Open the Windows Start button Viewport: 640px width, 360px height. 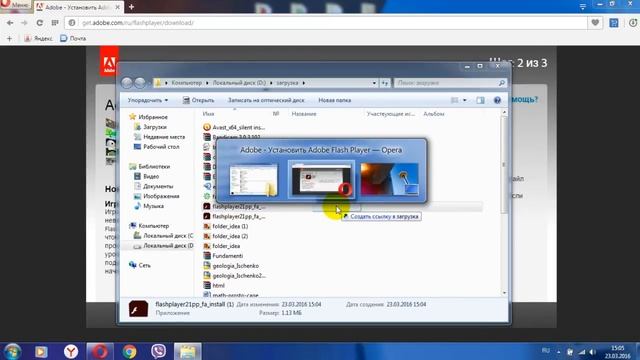(12, 351)
